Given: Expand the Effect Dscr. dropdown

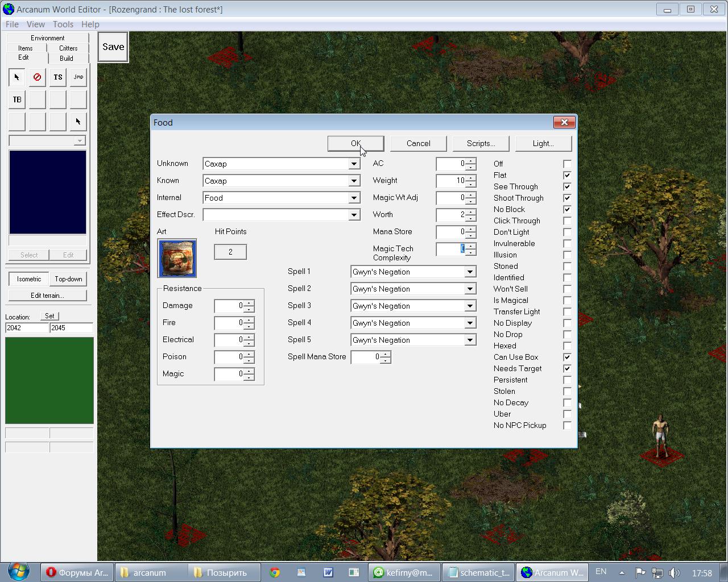Looking at the screenshot, I should click(354, 215).
